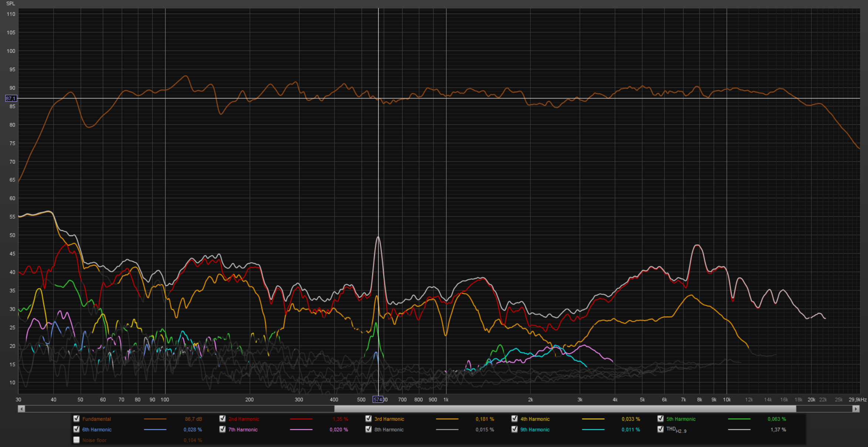Click the 3rd Harmonic orange line swatch
This screenshot has width=868, height=447.
click(447, 419)
